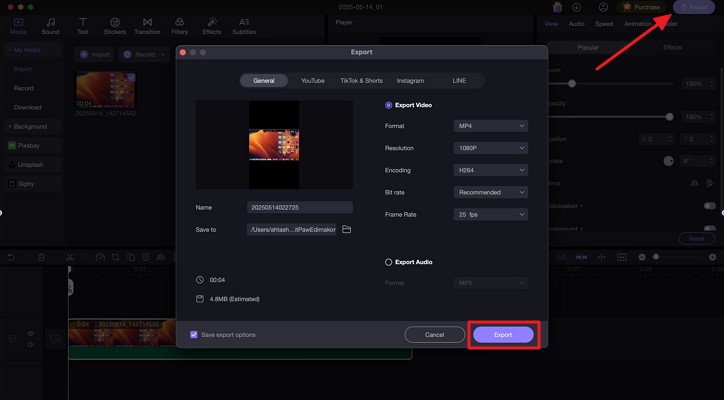The height and width of the screenshot is (400, 724).
Task: Open the Sound library icon
Action: [50, 26]
